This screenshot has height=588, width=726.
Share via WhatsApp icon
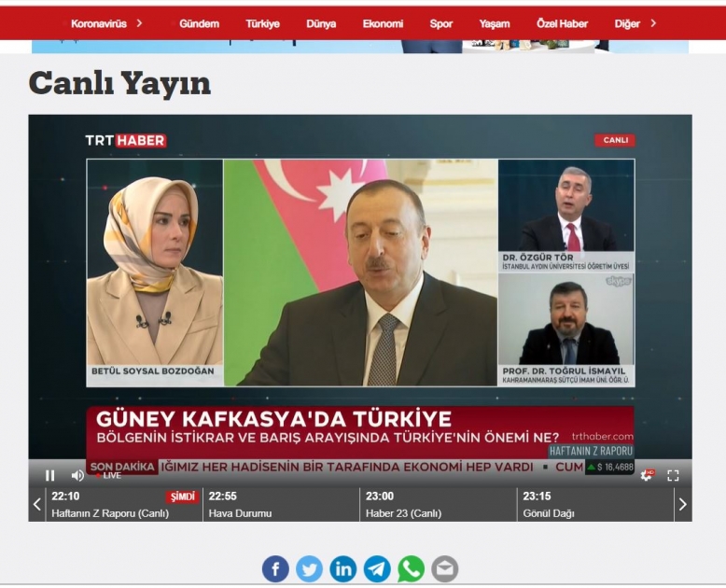point(412,568)
